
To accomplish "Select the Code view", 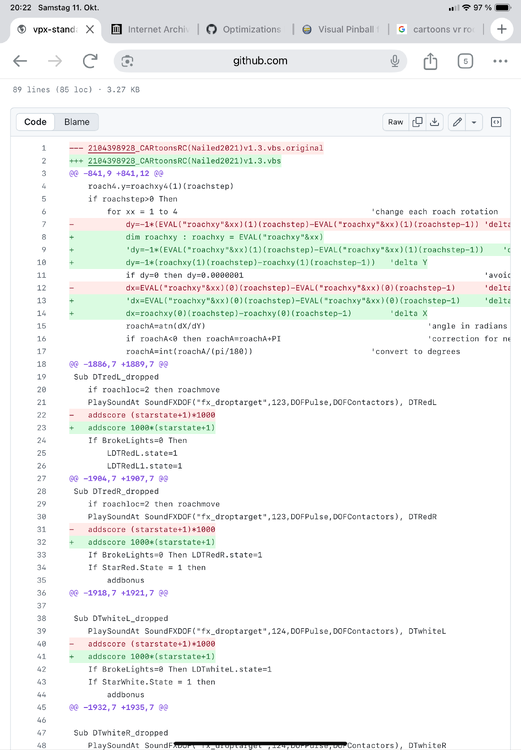I will tap(35, 122).
